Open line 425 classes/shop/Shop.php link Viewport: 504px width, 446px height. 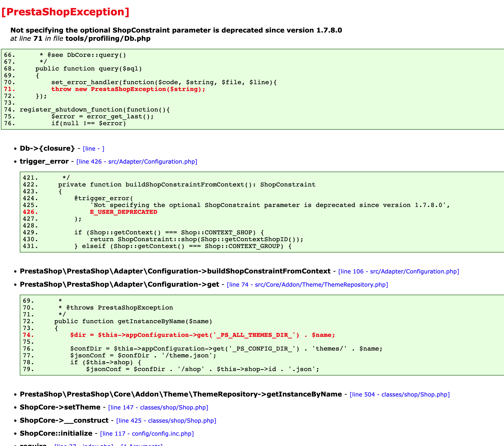click(x=166, y=421)
